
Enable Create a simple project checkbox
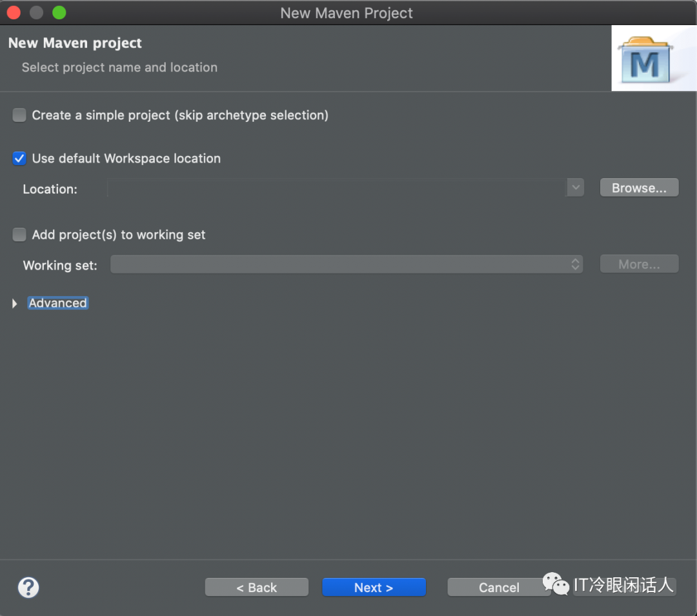19,115
